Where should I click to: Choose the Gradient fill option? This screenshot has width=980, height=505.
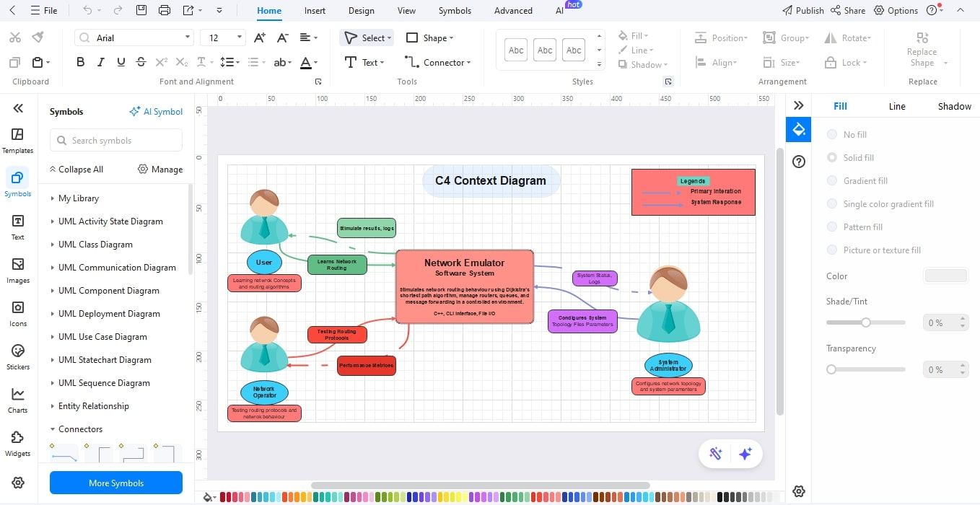tap(831, 180)
